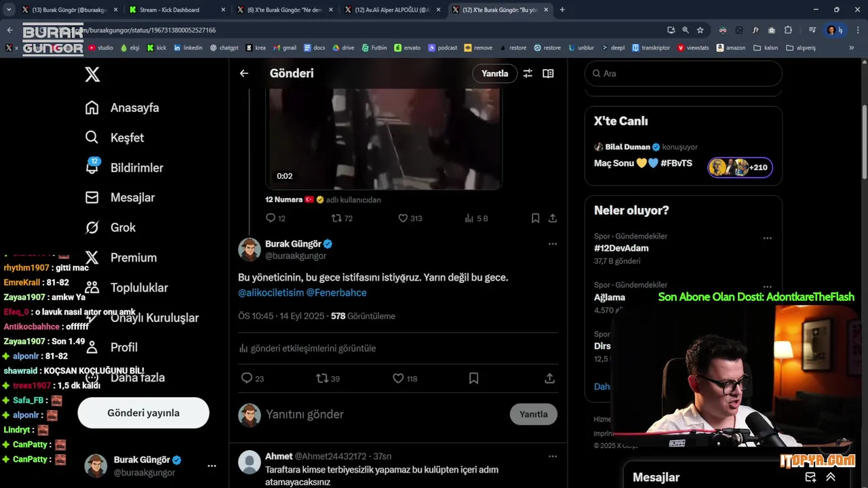Open more options on Burak Güngör post

553,244
